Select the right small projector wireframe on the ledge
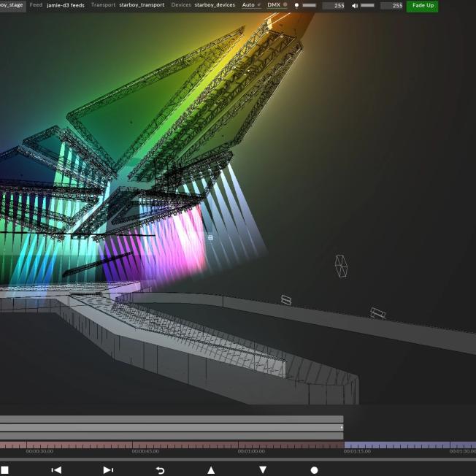Viewport: 476px width, 476px height. tap(377, 313)
